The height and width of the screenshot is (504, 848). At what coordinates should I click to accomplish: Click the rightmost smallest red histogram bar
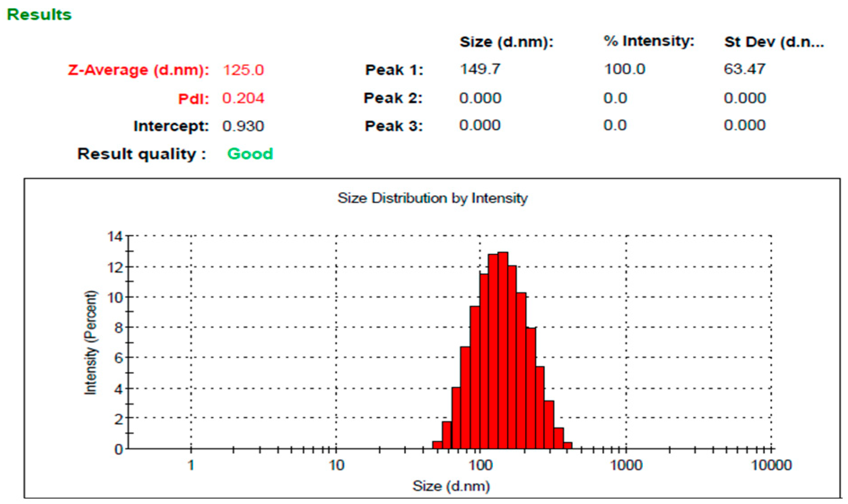click(x=568, y=445)
